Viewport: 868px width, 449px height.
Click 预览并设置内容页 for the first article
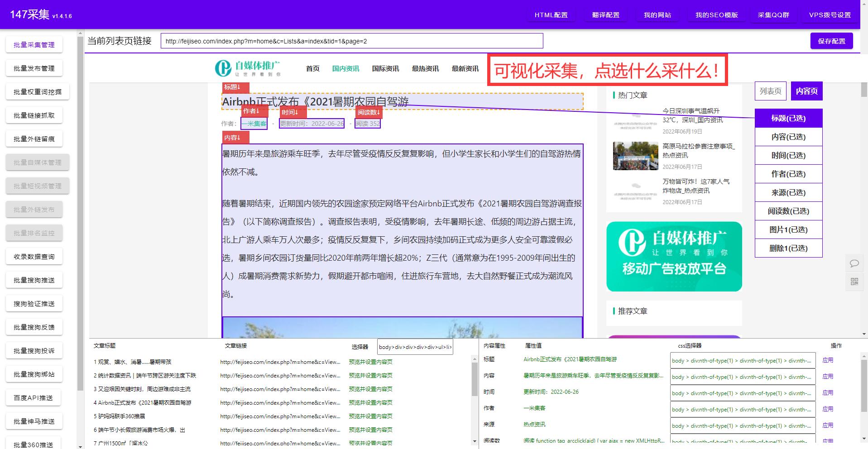370,362
